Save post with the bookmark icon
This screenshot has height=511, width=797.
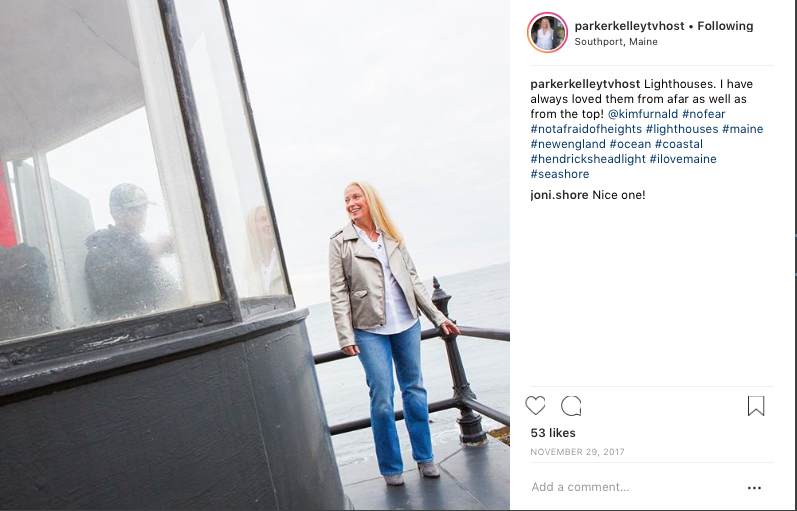pos(756,406)
